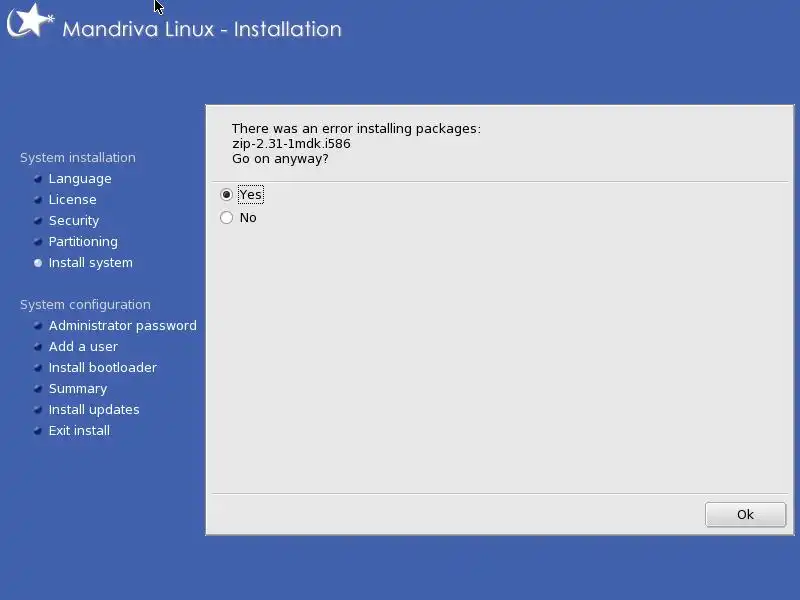Click the Exit install bullet icon

(x=38, y=431)
